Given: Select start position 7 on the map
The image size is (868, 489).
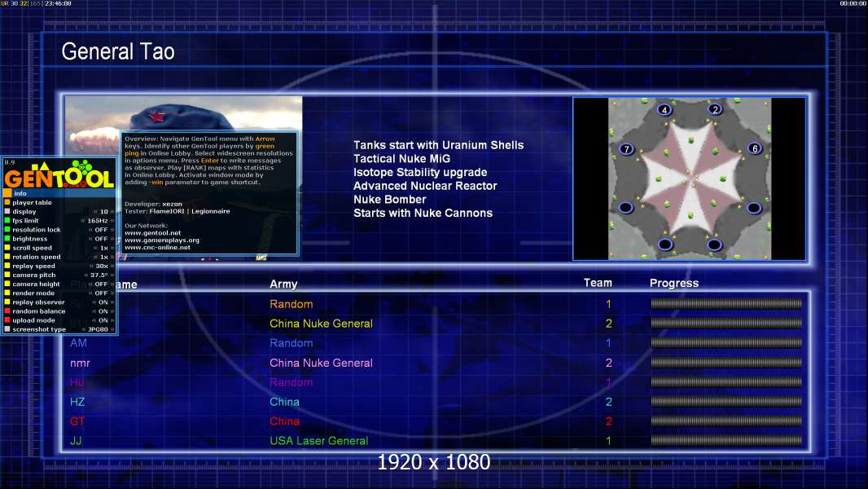Looking at the screenshot, I should click(626, 149).
